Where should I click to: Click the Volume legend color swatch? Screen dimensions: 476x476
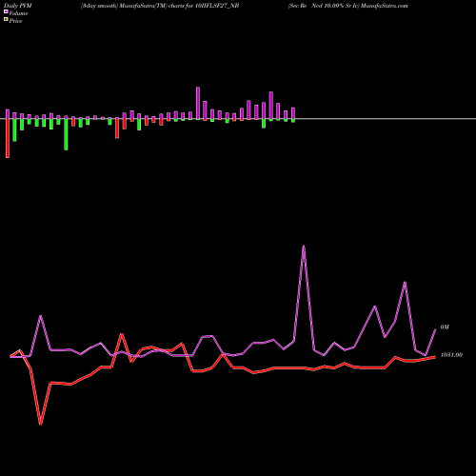(x=6, y=11)
